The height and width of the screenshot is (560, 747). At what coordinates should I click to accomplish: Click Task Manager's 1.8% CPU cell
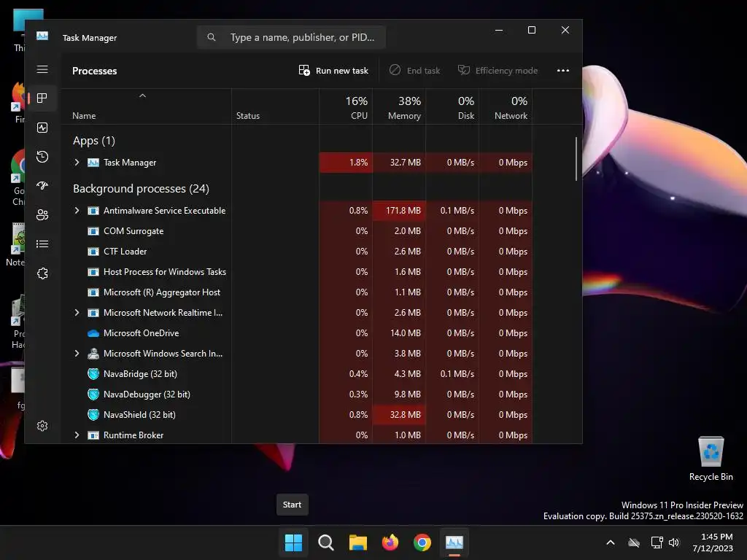click(x=346, y=163)
